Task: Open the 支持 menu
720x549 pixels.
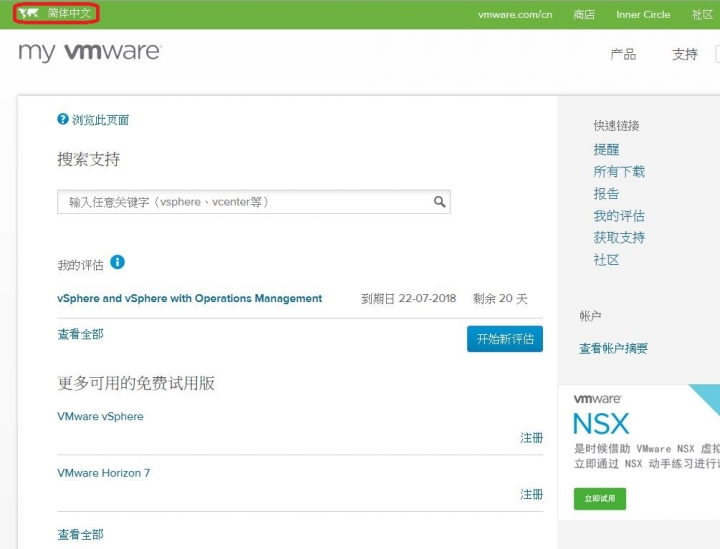Action: 685,54
